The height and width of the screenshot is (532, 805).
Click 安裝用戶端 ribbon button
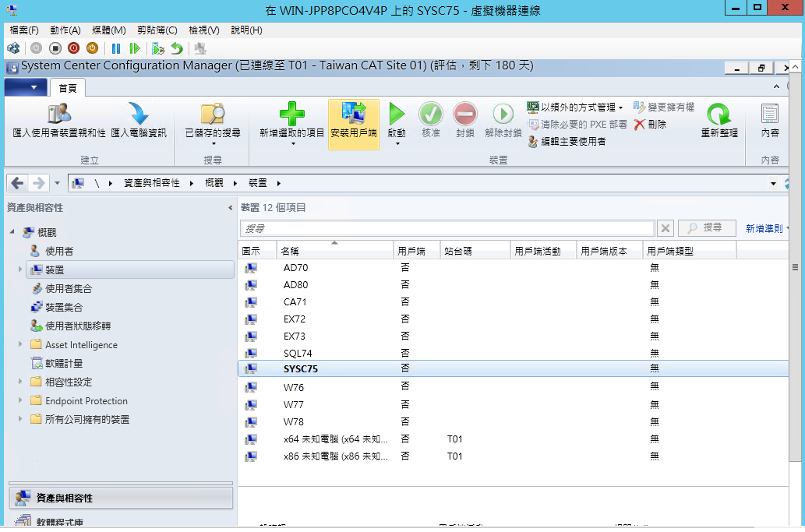point(354,124)
